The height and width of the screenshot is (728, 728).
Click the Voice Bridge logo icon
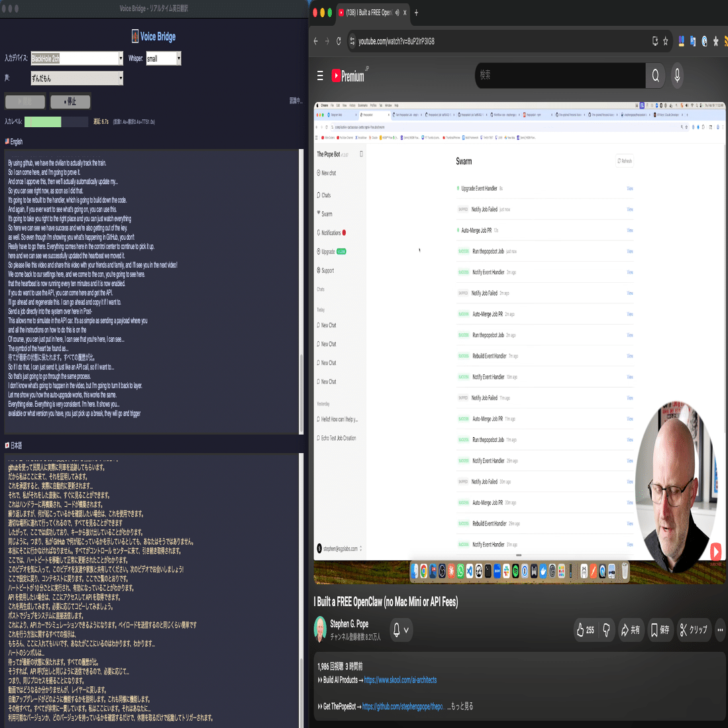click(134, 36)
